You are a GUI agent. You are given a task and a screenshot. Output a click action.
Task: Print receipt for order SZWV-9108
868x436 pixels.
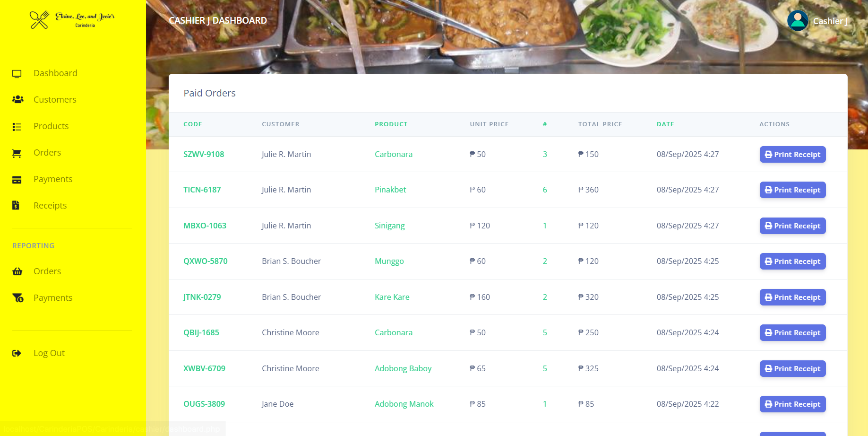[792, 154]
